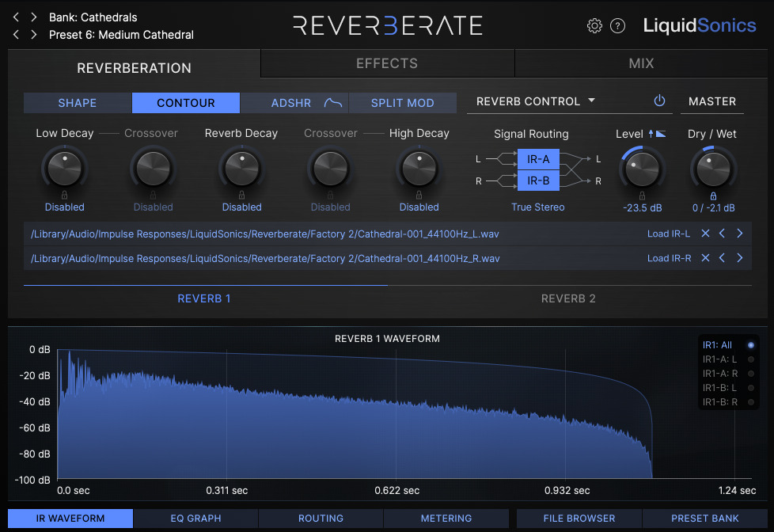This screenshot has height=532, width=774.
Task: Select the CONTOUR sub-tab
Action: [x=186, y=103]
